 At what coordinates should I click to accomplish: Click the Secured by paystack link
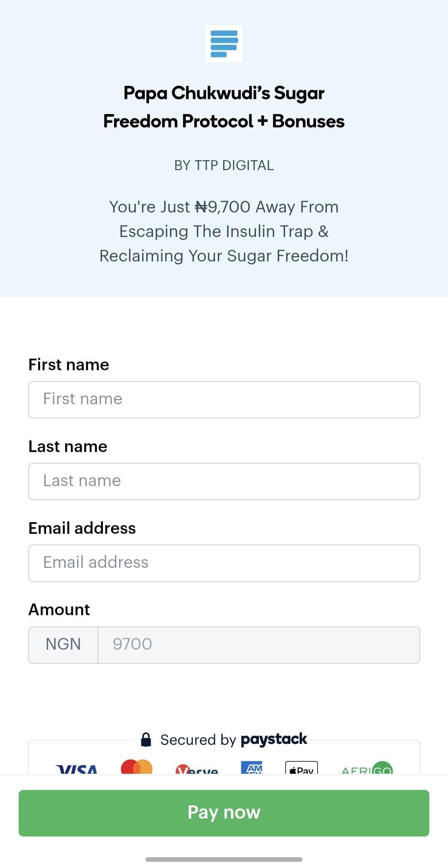[224, 739]
